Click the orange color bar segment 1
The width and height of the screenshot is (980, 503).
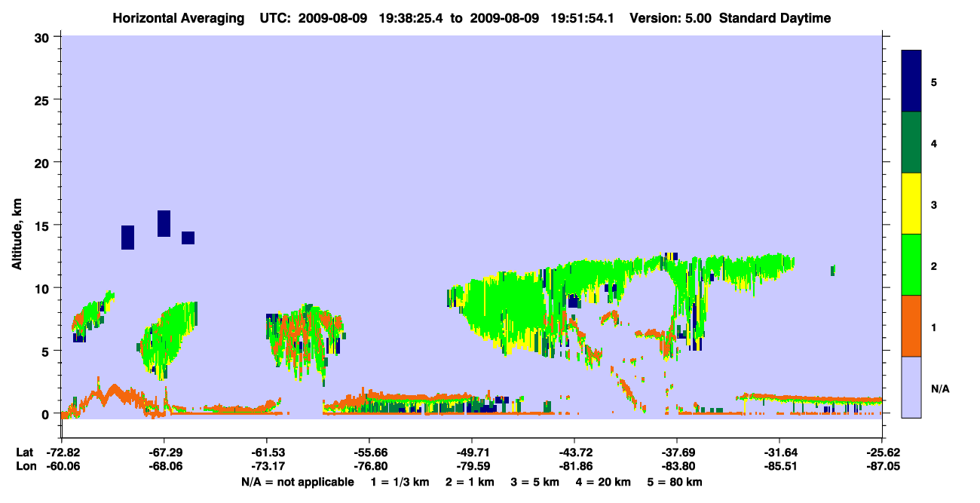click(911, 326)
